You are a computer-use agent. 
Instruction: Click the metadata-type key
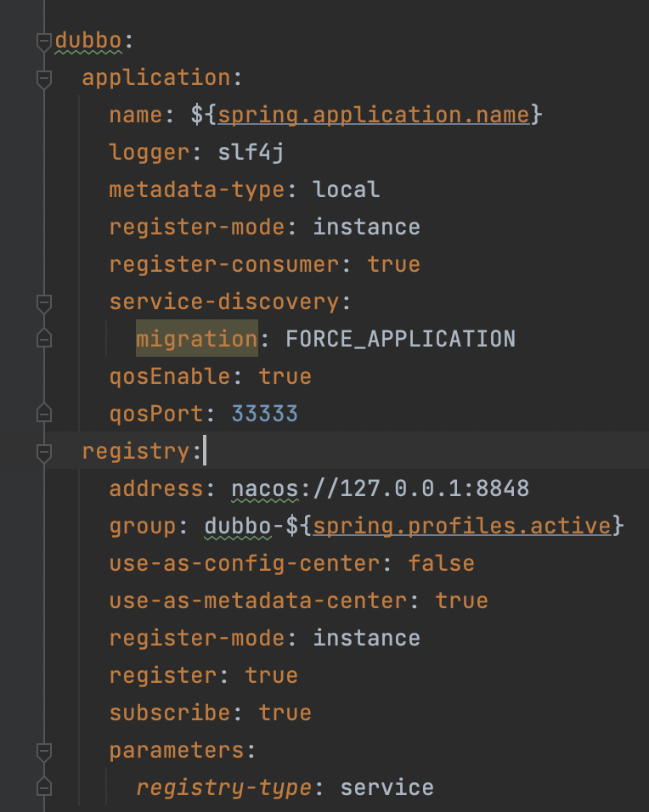197,189
